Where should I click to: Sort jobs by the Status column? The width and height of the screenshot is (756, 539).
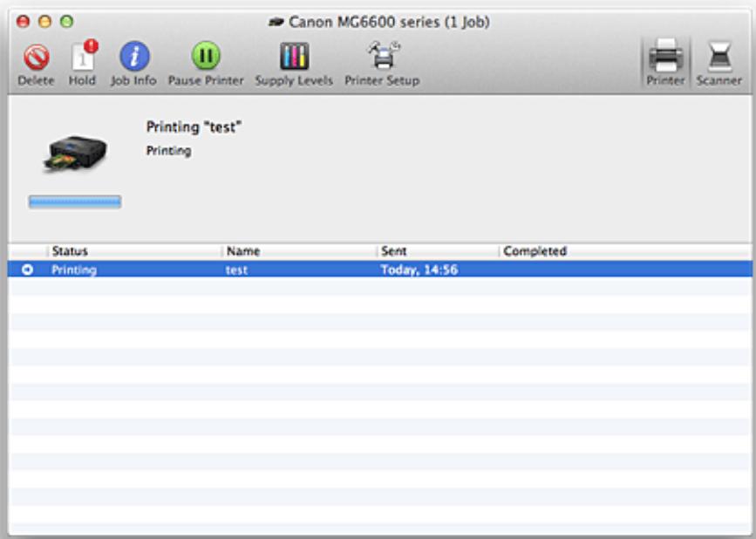134,251
